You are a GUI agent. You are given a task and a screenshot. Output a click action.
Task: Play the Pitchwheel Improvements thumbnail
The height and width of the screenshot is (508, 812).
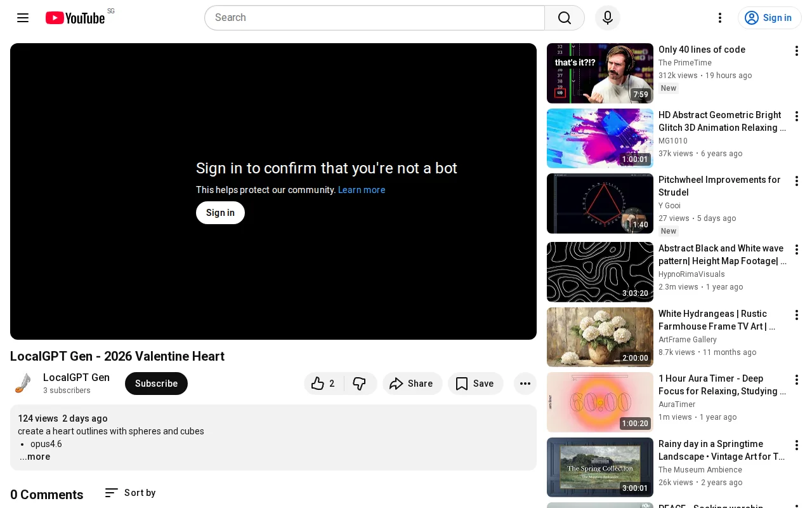click(x=600, y=203)
